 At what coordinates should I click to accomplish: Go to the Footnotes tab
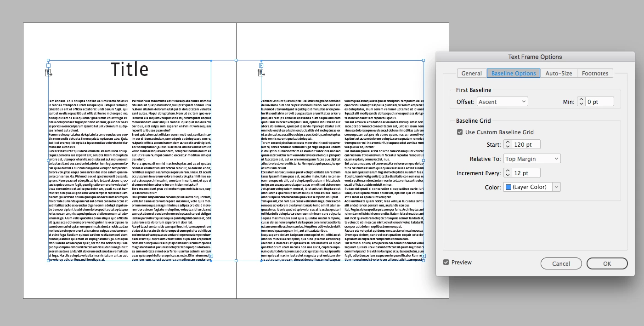click(x=595, y=73)
